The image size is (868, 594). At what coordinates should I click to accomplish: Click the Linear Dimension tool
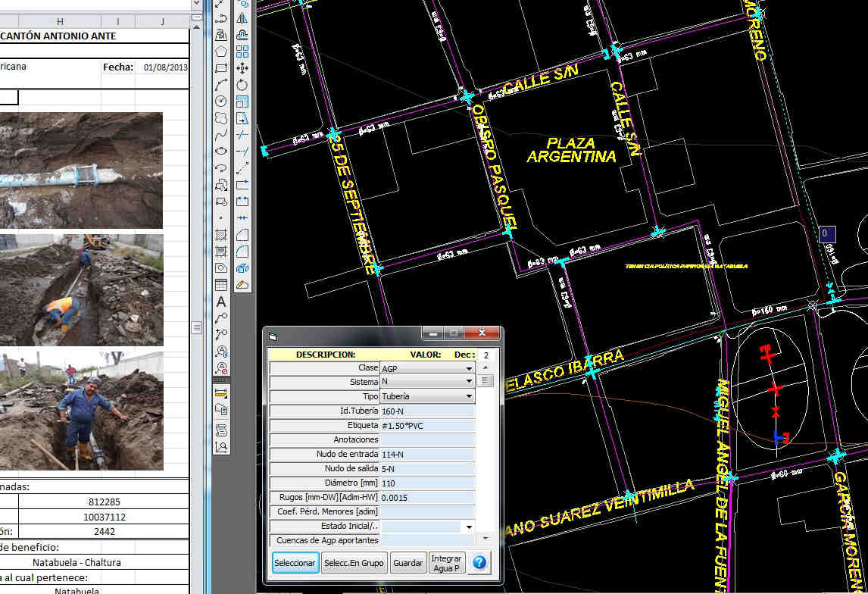pyautogui.click(x=221, y=393)
